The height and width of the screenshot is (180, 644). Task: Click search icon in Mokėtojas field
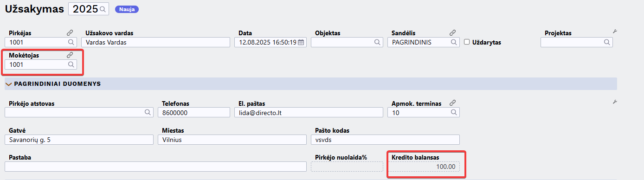coord(71,64)
